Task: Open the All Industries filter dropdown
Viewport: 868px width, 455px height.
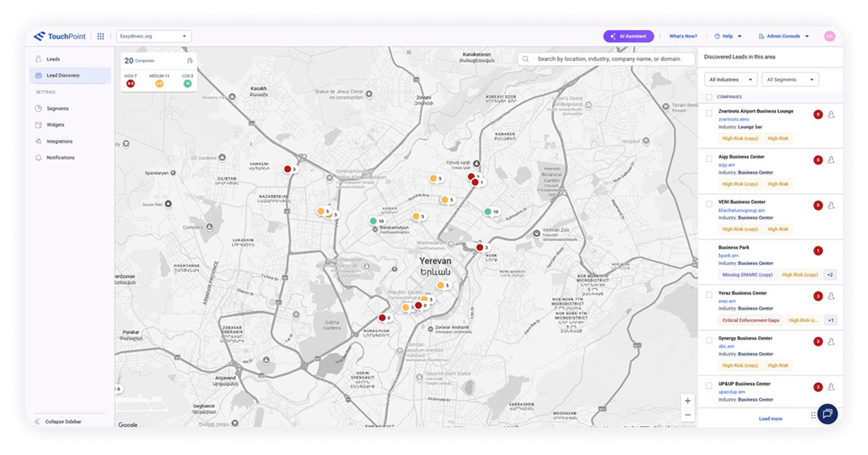Action: pyautogui.click(x=731, y=79)
